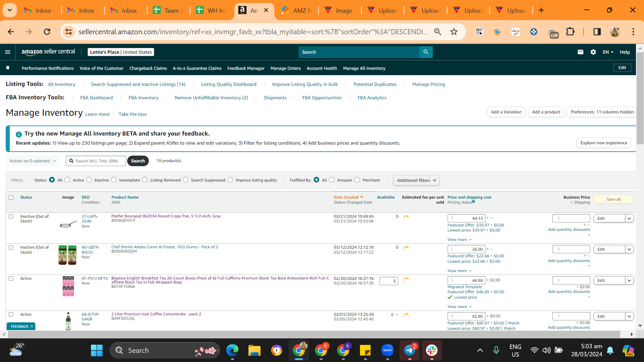Image resolution: width=644 pixels, height=362 pixels.
Task: Click the Save all button
Action: [613, 199]
